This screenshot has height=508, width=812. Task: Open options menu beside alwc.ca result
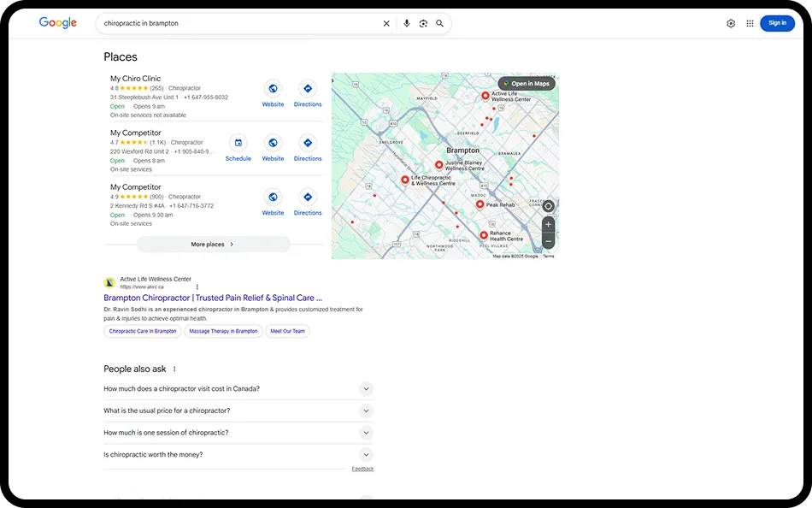[197, 286]
